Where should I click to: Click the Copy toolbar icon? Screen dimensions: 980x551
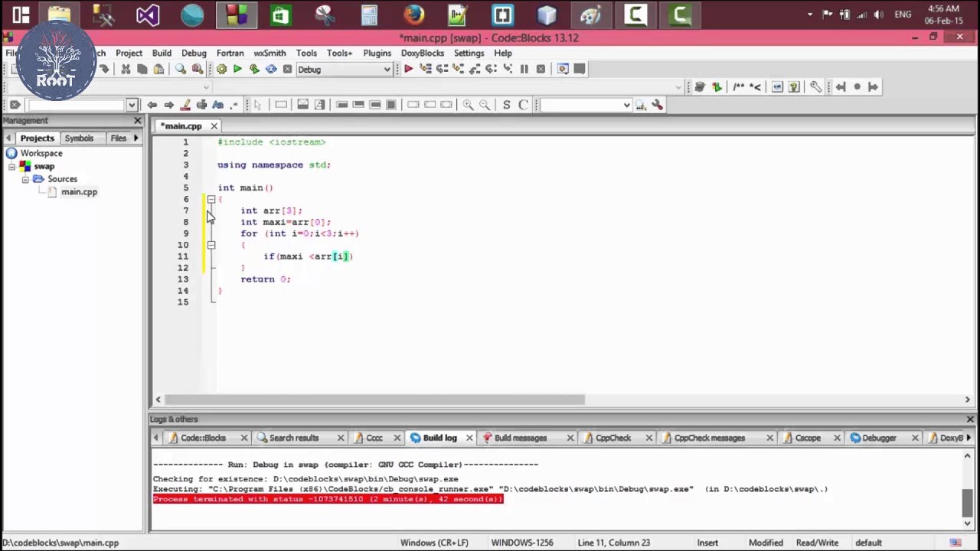[x=142, y=69]
